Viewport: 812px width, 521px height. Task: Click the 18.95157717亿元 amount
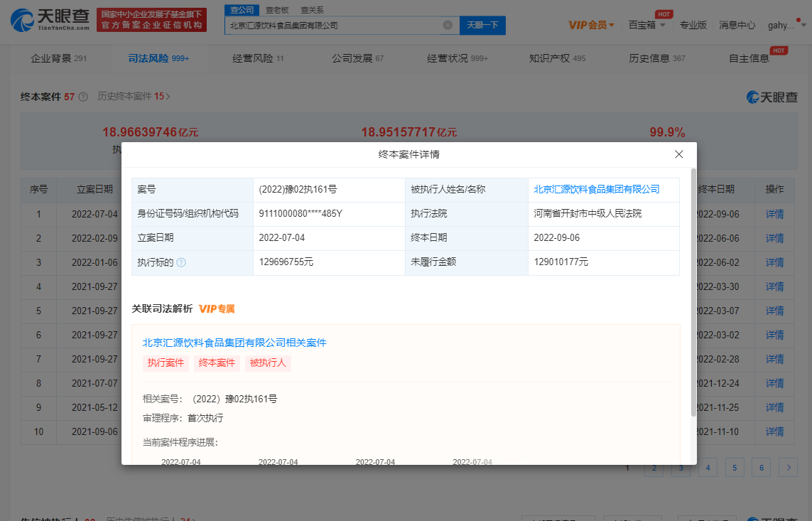click(x=409, y=132)
